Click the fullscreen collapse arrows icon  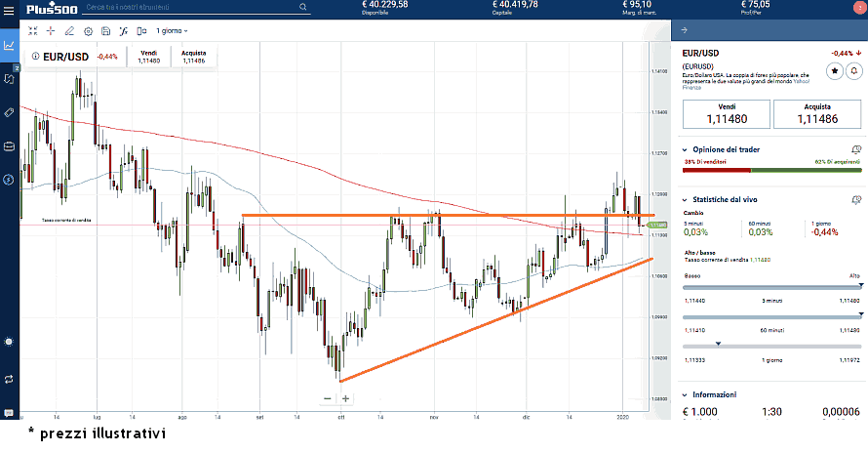(x=32, y=31)
